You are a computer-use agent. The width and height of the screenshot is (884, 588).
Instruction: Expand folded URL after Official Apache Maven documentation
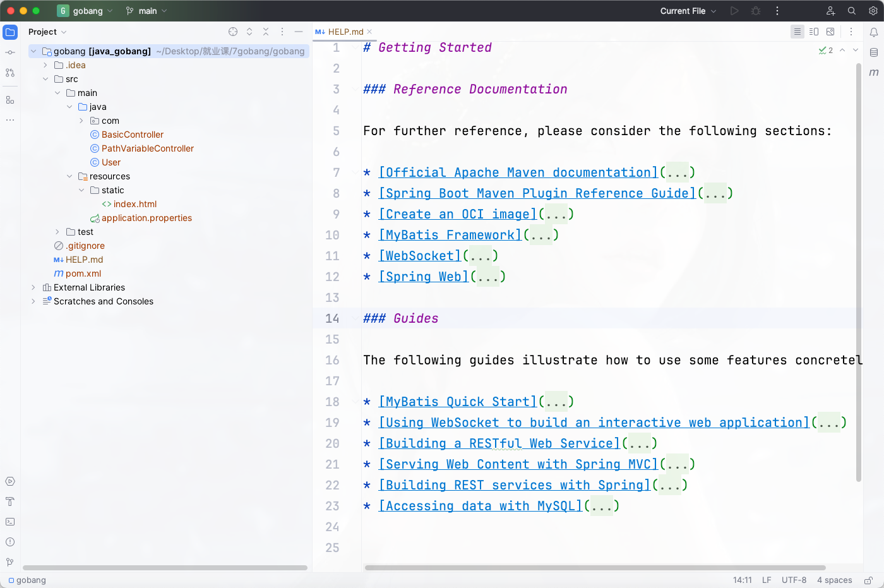(678, 172)
